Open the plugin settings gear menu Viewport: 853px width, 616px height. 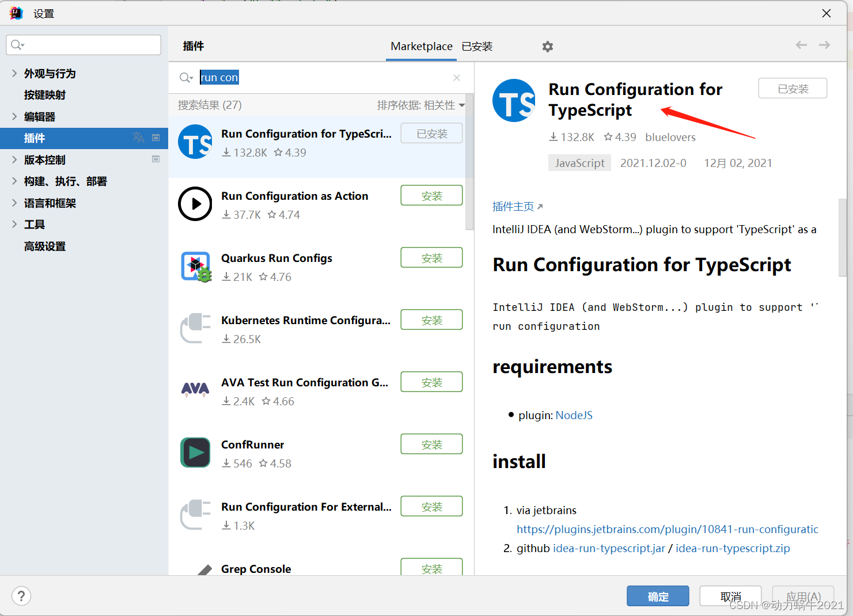pos(547,47)
